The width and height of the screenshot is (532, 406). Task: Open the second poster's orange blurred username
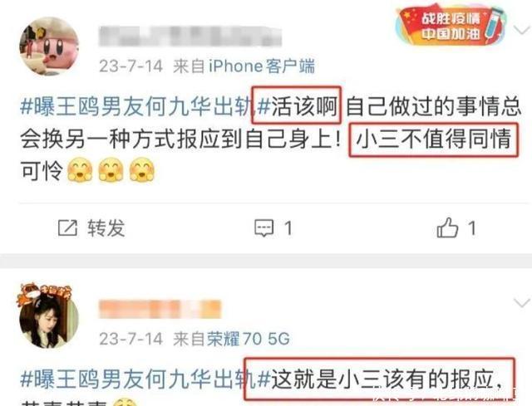(x=160, y=309)
